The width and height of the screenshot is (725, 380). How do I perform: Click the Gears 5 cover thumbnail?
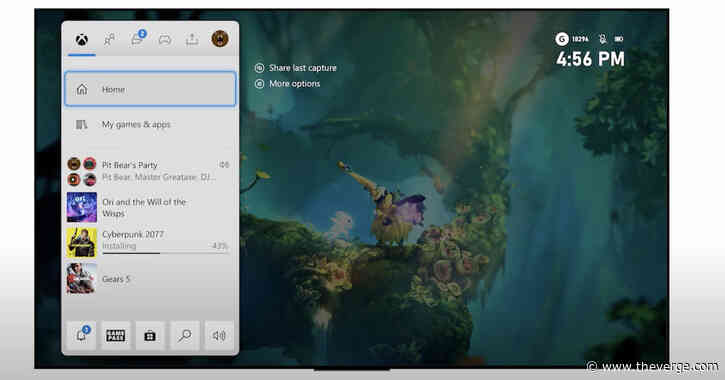(x=82, y=279)
